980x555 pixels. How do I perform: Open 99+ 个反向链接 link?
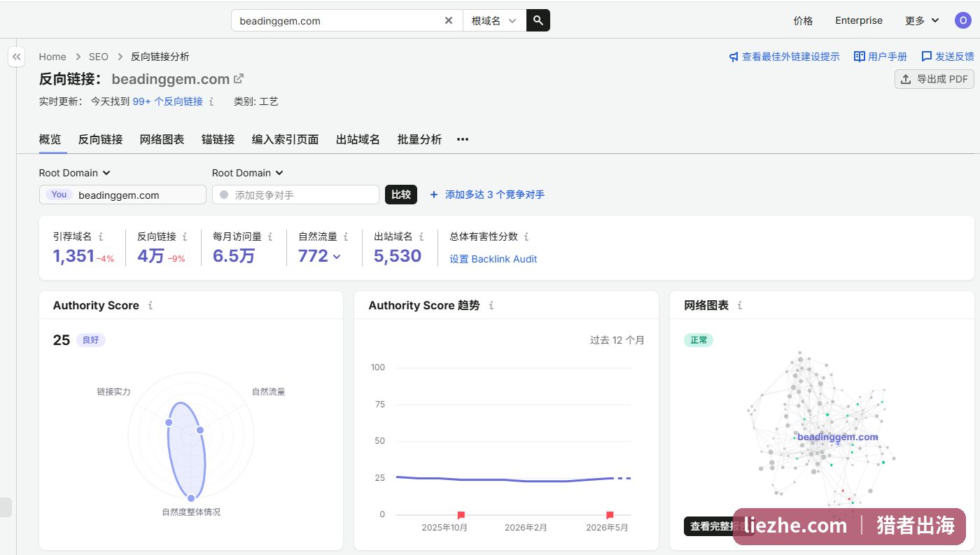coord(168,101)
